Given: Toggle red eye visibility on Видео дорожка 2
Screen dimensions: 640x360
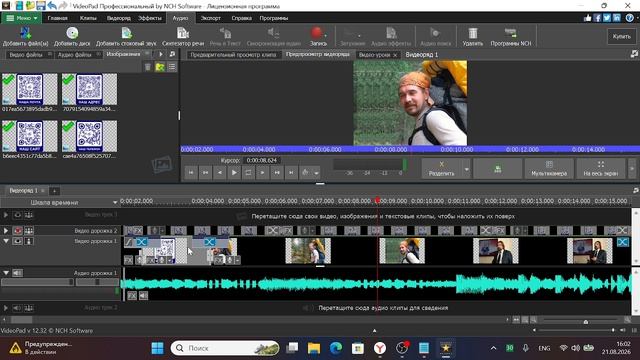Looking at the screenshot, I should pos(18,231).
